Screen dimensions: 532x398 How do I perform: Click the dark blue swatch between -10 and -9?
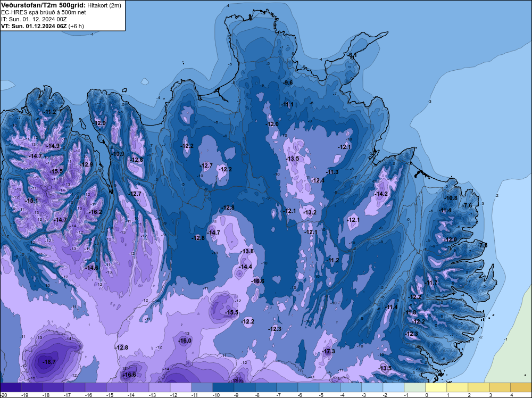pos(223,387)
